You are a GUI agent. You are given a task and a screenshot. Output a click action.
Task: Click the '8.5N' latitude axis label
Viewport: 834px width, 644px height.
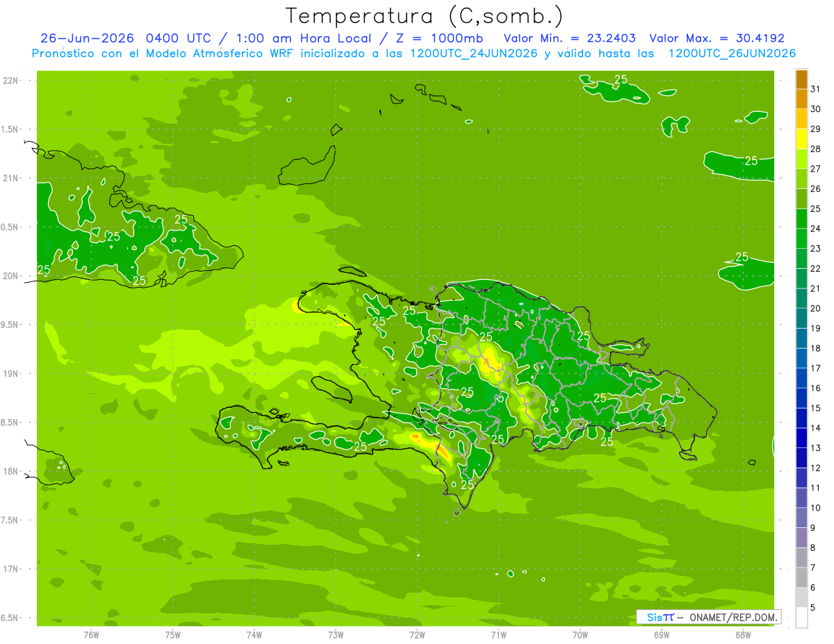pos(10,422)
